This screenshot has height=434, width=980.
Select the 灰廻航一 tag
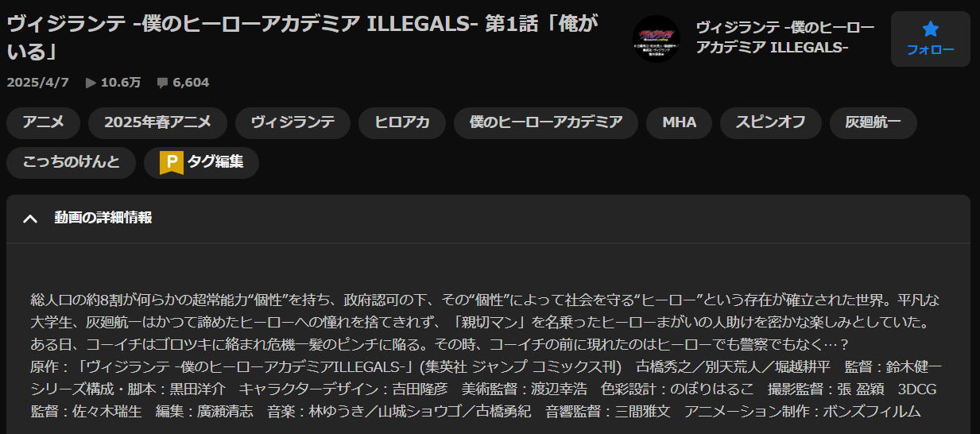pos(873,122)
